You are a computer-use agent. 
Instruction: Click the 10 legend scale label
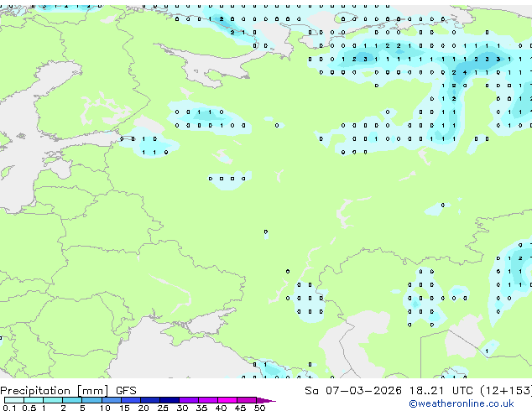coord(105,408)
